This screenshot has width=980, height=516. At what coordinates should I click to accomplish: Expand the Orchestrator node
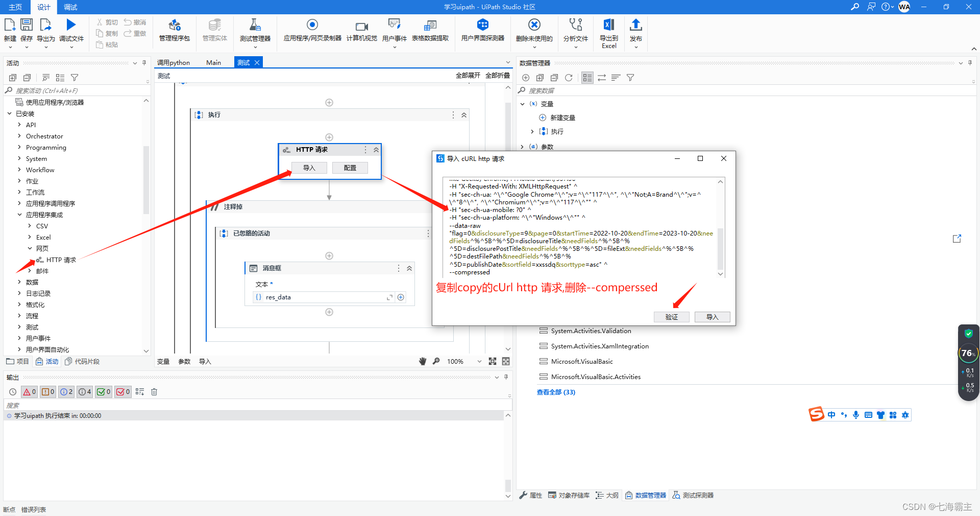(19, 136)
